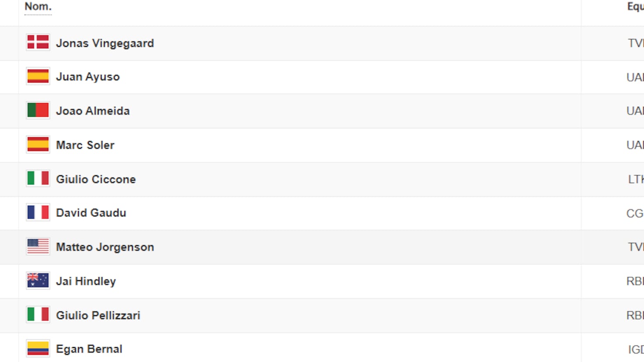
Task: Click the Danish flag beside Jonas Vingegaard
Action: 38,42
